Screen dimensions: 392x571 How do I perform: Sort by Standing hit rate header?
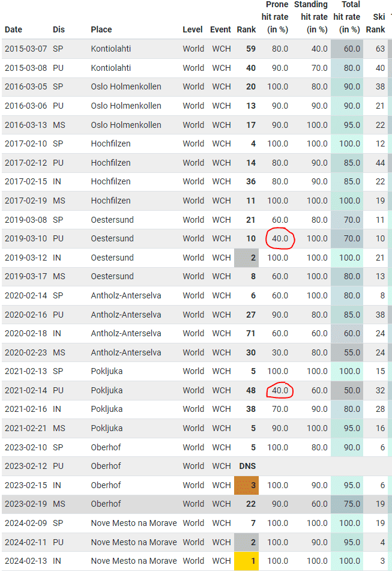click(311, 17)
